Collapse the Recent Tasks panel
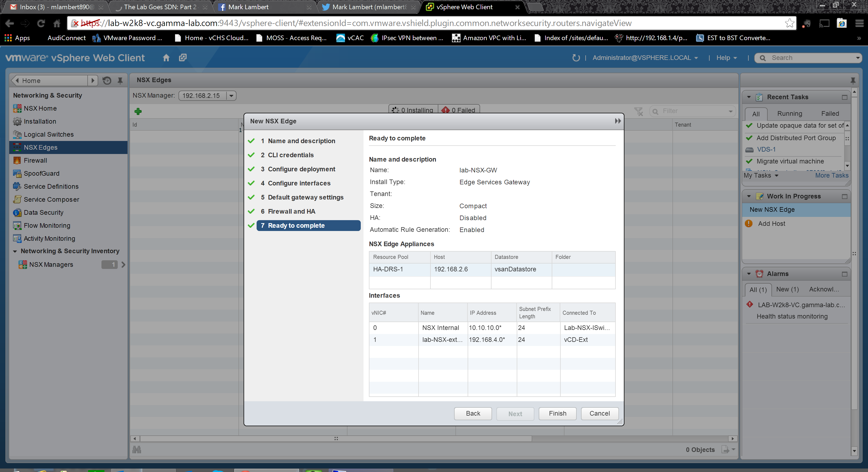The width and height of the screenshot is (868, 472). pyautogui.click(x=749, y=97)
